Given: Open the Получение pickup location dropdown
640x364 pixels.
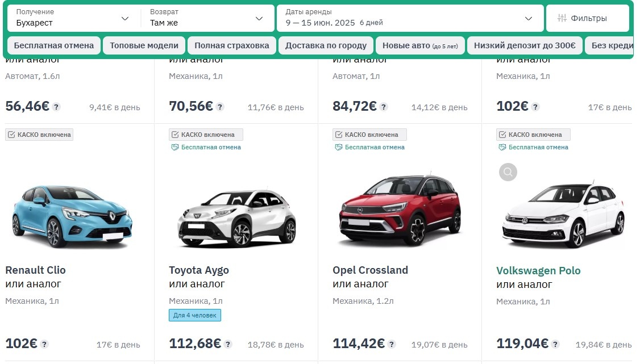Looking at the screenshot, I should pyautogui.click(x=72, y=18).
